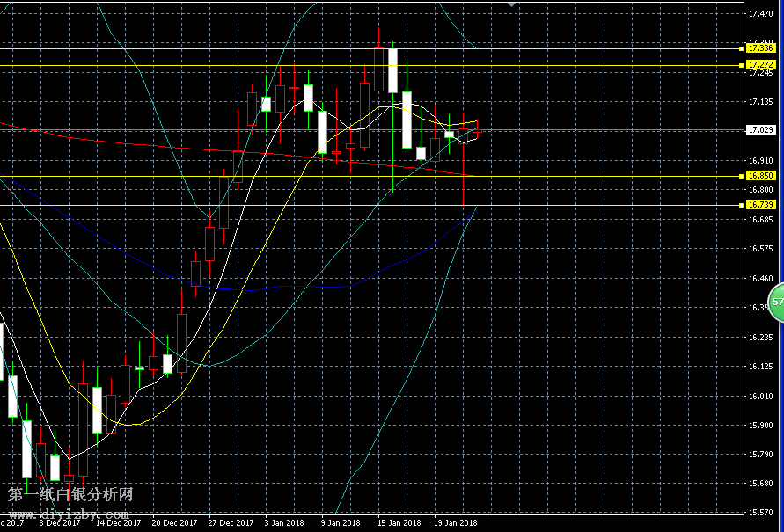Click the 14 Dec 2017 date label
The width and height of the screenshot is (784, 532).
click(118, 523)
